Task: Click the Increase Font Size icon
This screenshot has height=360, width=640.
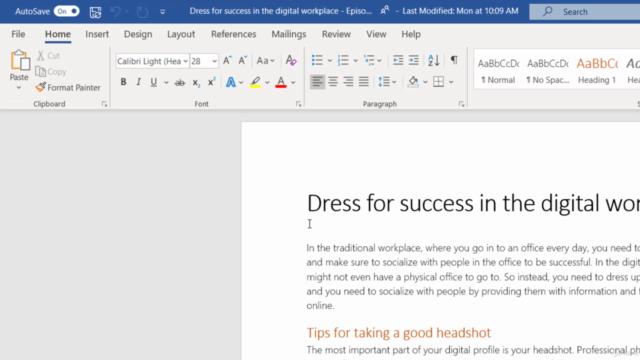Action: tap(228, 60)
